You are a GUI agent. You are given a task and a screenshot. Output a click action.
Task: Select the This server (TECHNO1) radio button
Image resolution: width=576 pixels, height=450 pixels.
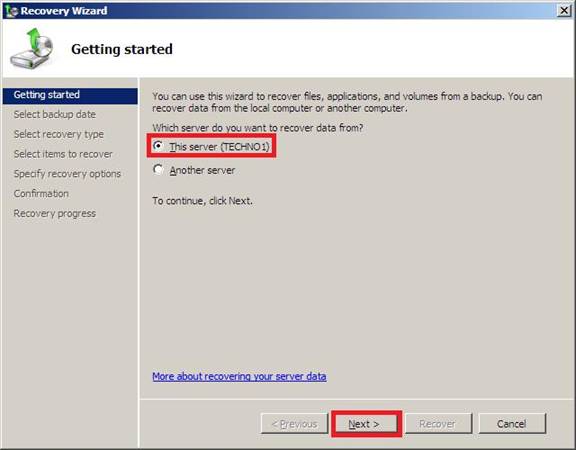coord(158,146)
